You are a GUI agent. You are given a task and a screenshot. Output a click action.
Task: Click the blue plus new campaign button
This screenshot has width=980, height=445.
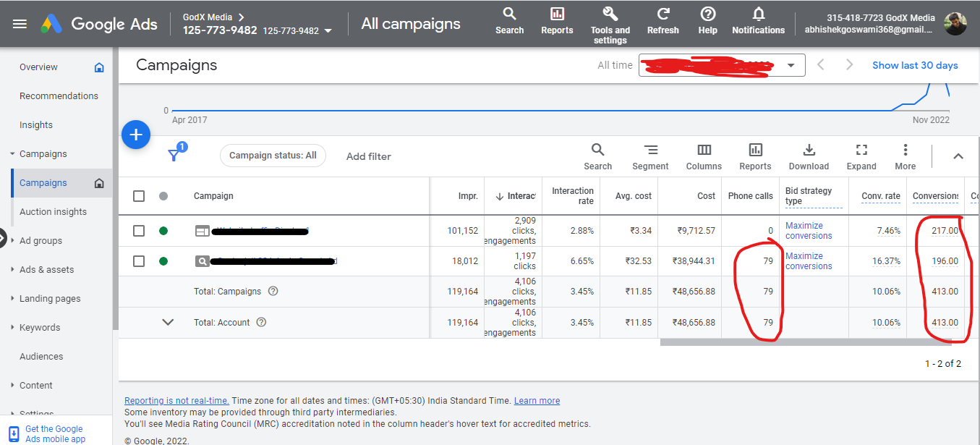tap(136, 135)
